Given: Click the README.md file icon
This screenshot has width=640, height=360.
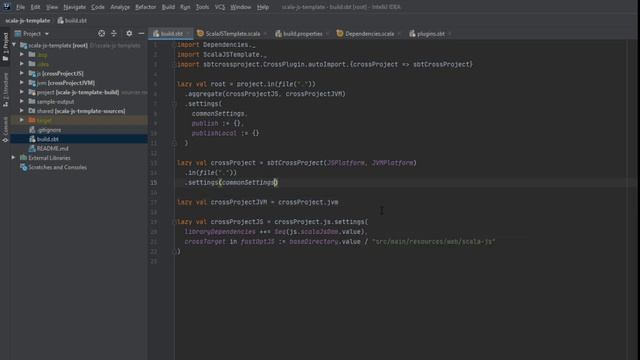Looking at the screenshot, I should pyautogui.click(x=32, y=149).
